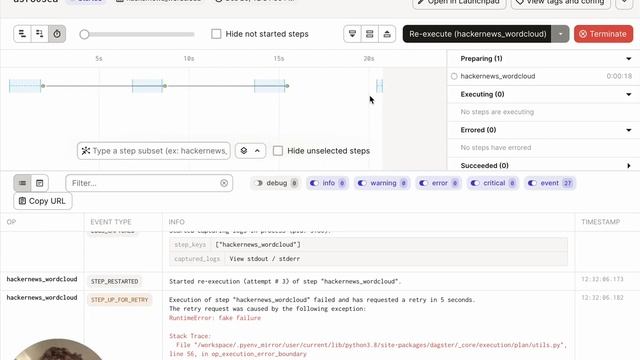Collapse the Errored (0) section
This screenshot has width=640, height=360.
[629, 130]
